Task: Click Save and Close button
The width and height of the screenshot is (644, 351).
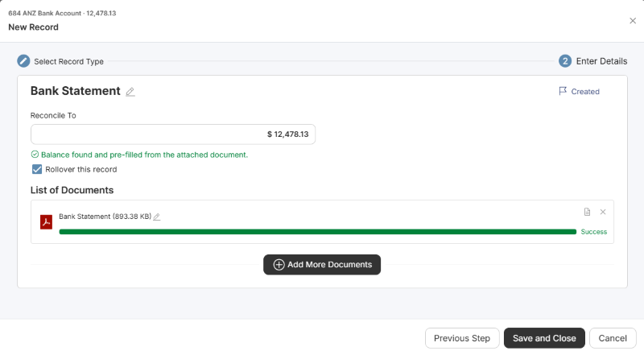Action: pyautogui.click(x=544, y=338)
